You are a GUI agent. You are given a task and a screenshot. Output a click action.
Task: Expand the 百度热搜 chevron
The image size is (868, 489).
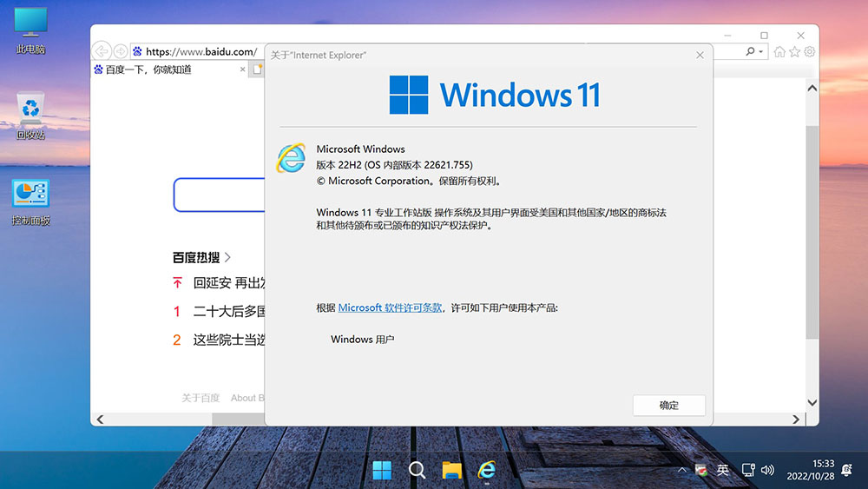[x=227, y=257]
